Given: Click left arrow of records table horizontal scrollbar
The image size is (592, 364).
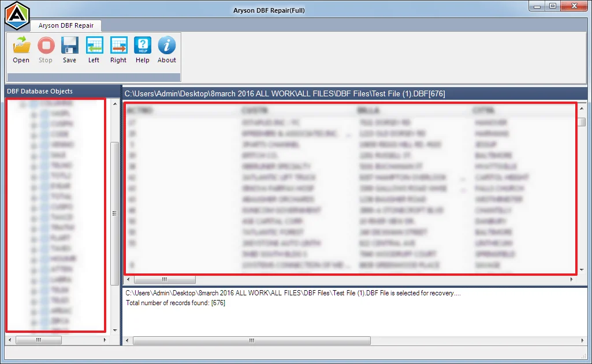Looking at the screenshot, I should 128,280.
